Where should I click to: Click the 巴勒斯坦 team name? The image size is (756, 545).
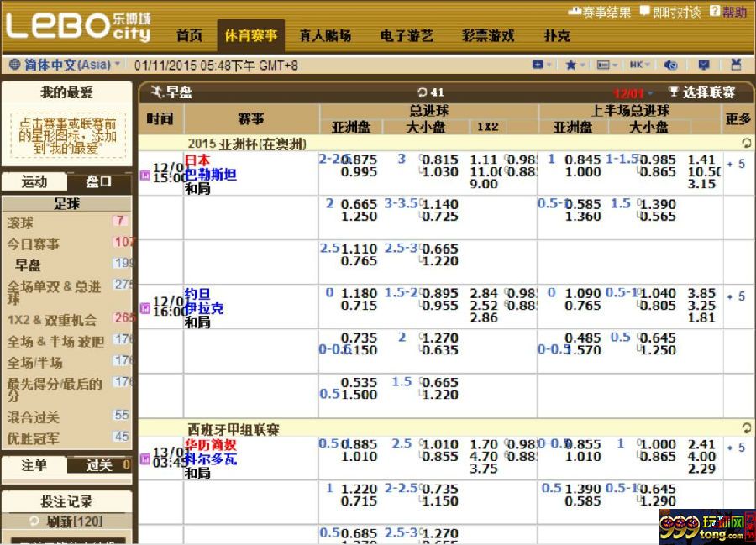click(211, 174)
